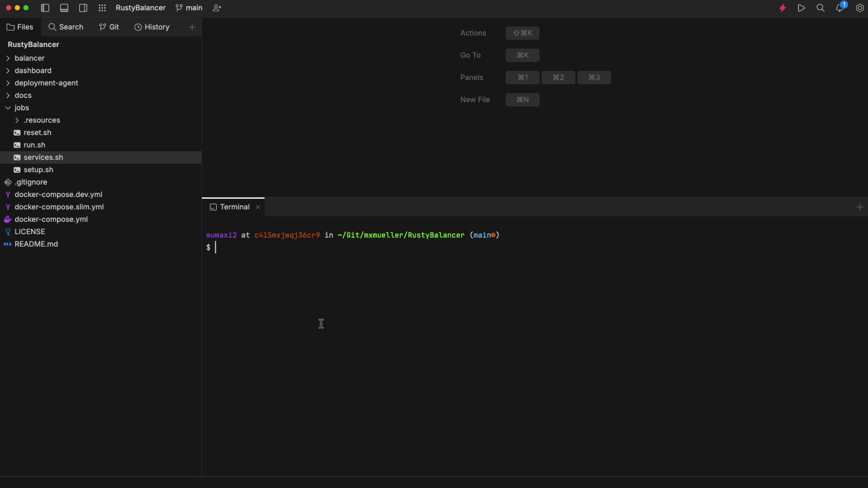Switch to the Git tab
This screenshot has height=488, width=868.
[x=109, y=27]
